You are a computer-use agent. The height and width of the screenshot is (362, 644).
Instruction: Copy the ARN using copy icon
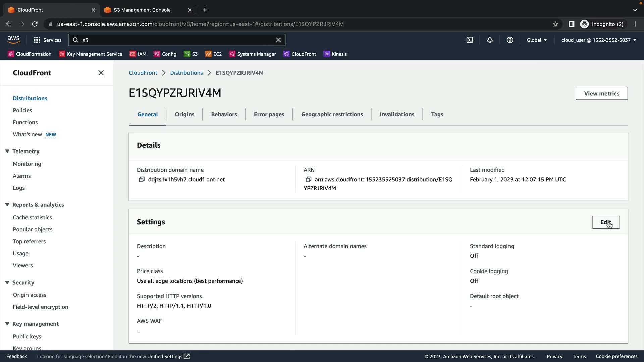[308, 180]
